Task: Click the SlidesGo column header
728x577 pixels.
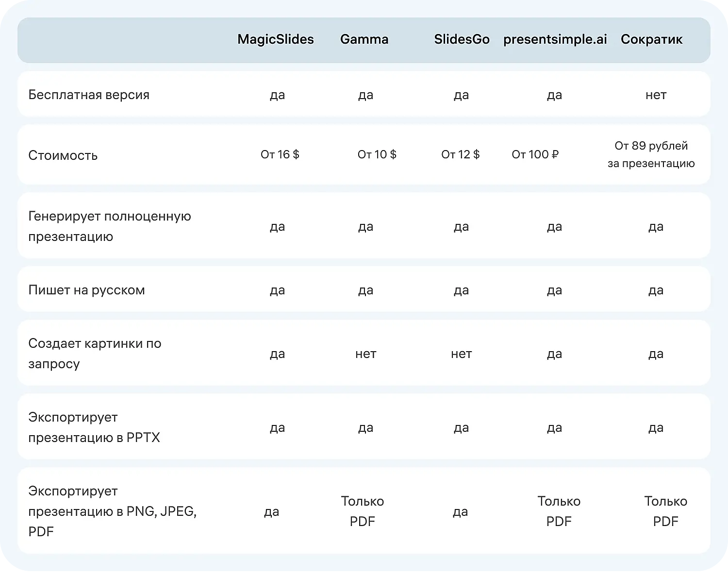Action: point(462,39)
